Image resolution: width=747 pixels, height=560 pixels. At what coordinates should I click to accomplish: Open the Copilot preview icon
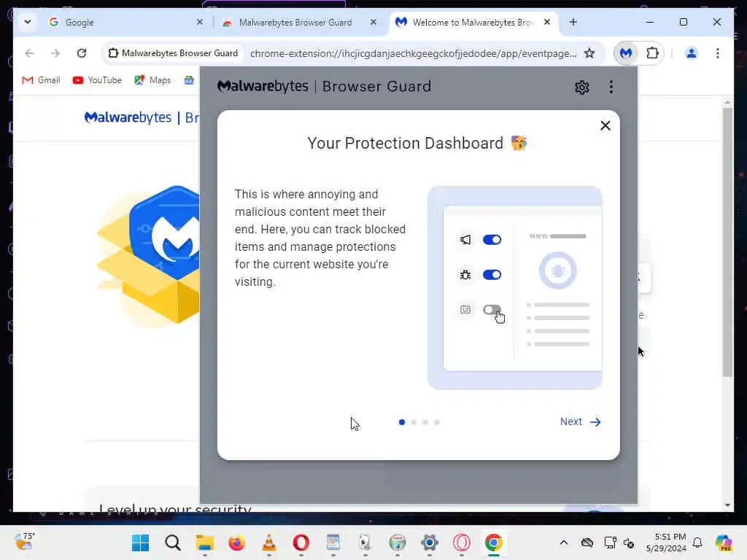pos(723,542)
